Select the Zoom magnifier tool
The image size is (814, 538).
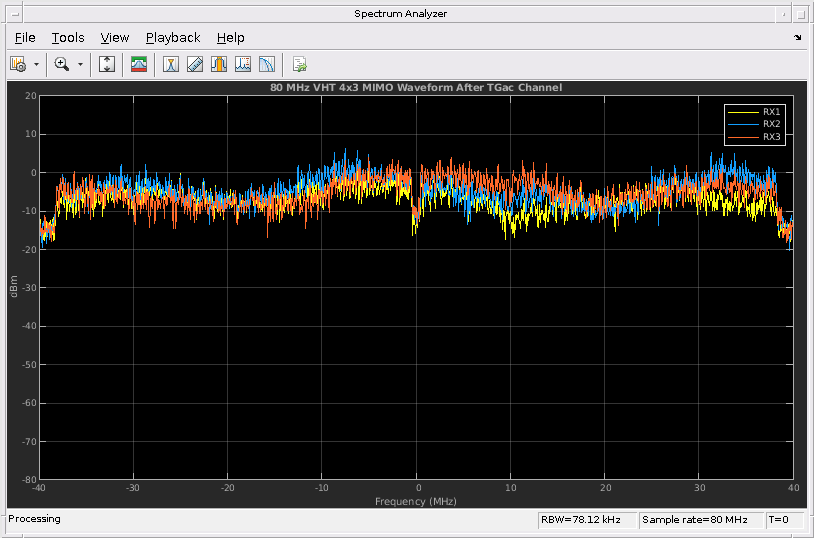click(x=62, y=64)
